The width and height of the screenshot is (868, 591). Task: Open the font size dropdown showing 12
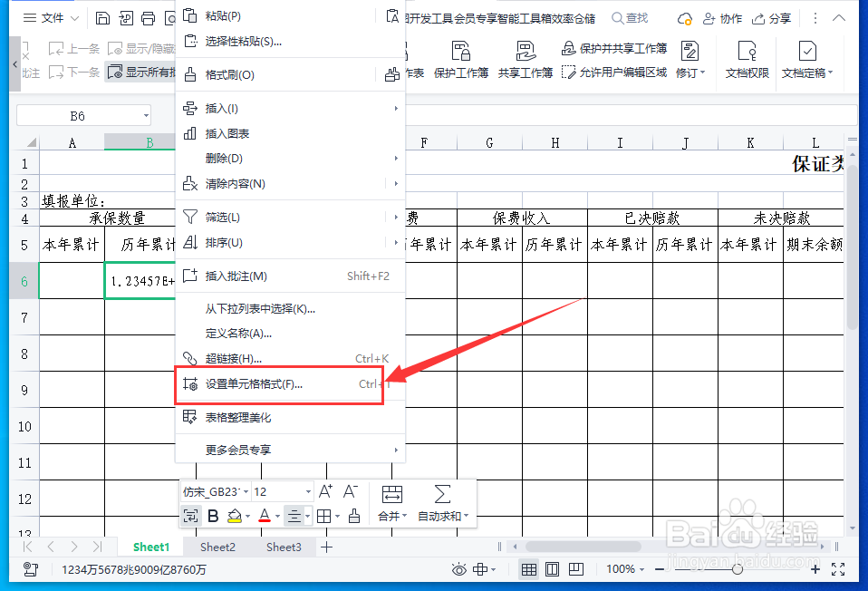(x=281, y=491)
